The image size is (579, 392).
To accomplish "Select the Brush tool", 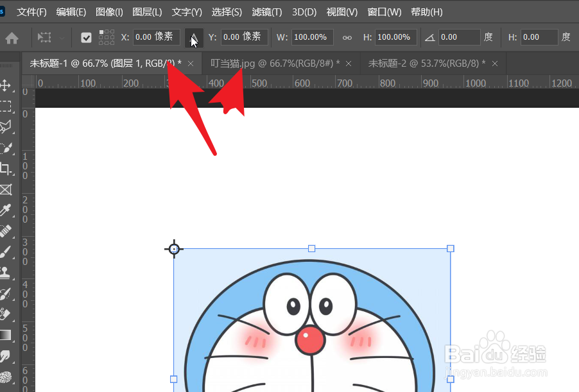I will point(6,252).
